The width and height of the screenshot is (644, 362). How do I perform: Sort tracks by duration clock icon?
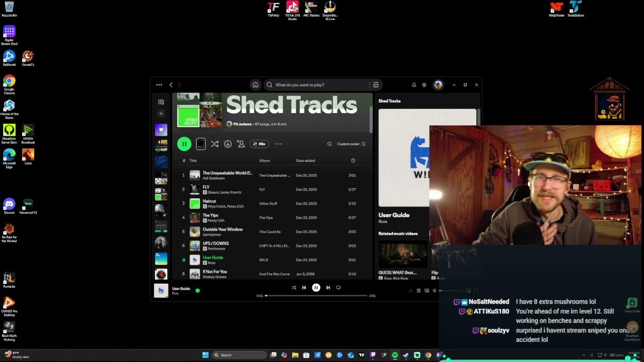click(353, 160)
